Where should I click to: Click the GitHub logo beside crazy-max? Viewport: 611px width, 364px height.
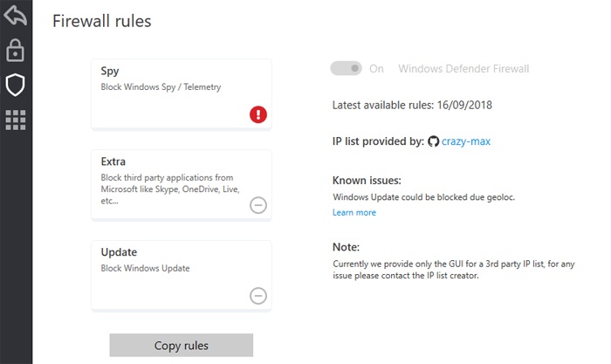pos(434,141)
